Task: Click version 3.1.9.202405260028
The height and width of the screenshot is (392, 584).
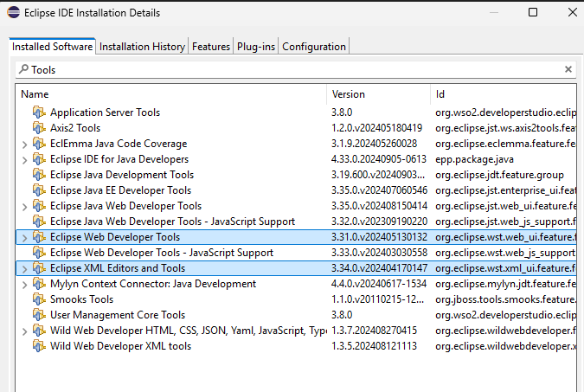Action: [374, 144]
